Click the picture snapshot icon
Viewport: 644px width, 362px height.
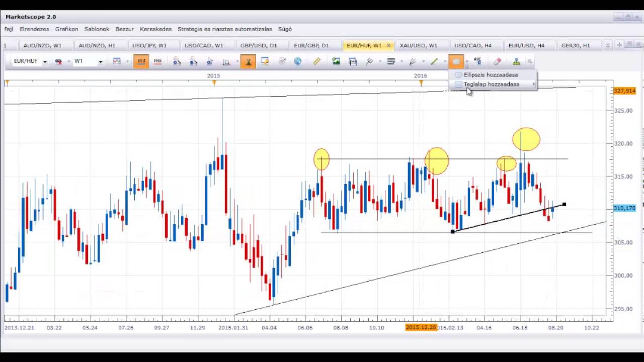pyautogui.click(x=336, y=61)
